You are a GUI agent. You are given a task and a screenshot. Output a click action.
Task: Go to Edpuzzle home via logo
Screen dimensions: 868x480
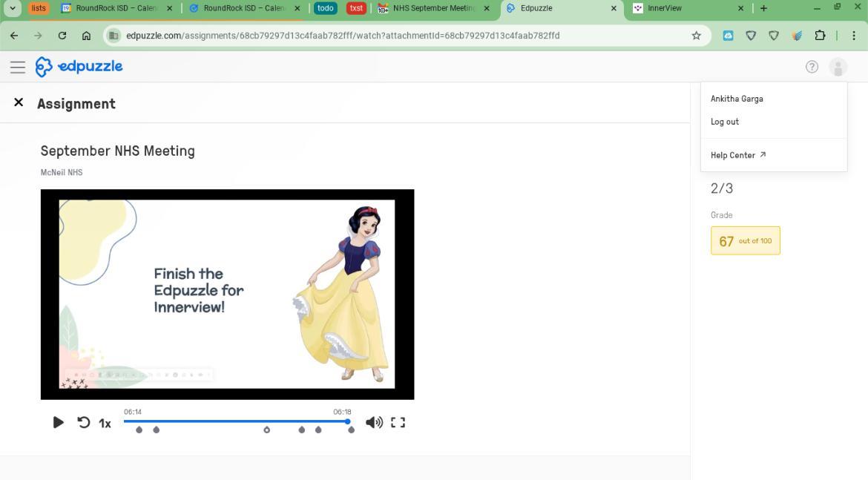[x=79, y=67]
